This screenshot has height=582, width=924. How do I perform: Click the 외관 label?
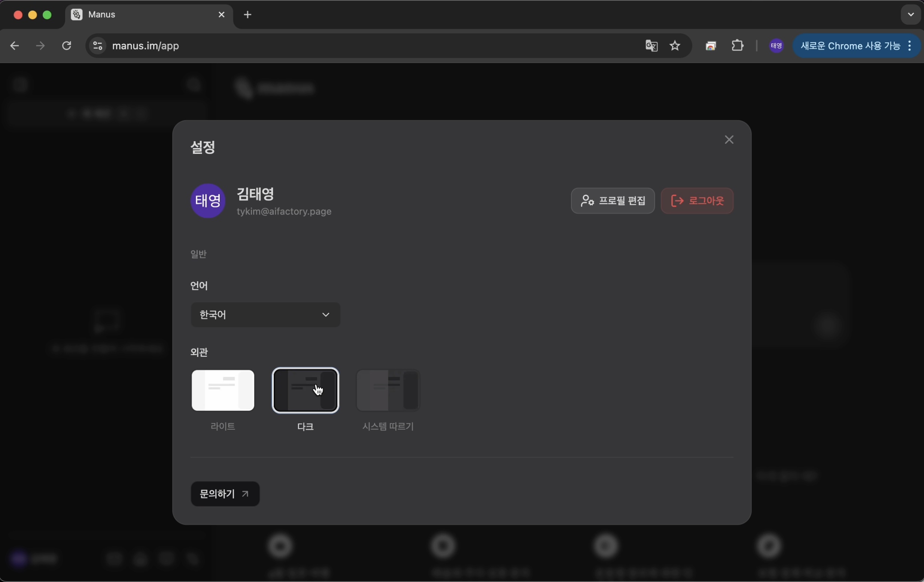[x=199, y=352]
